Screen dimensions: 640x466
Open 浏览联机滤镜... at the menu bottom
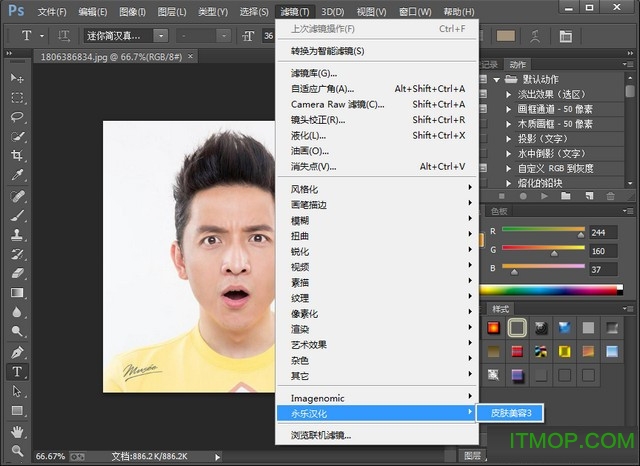320,435
